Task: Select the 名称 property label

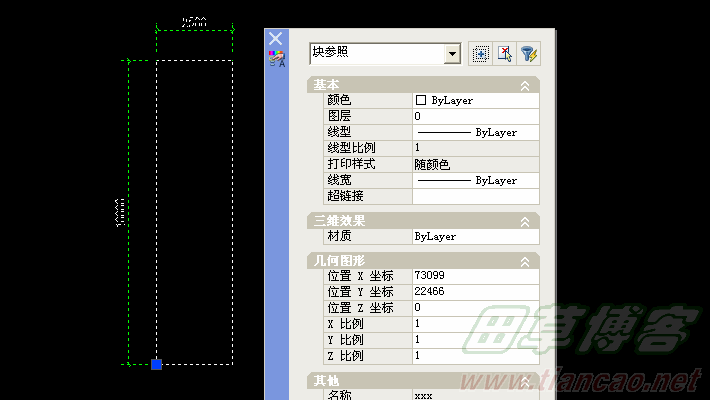Action: [339, 395]
